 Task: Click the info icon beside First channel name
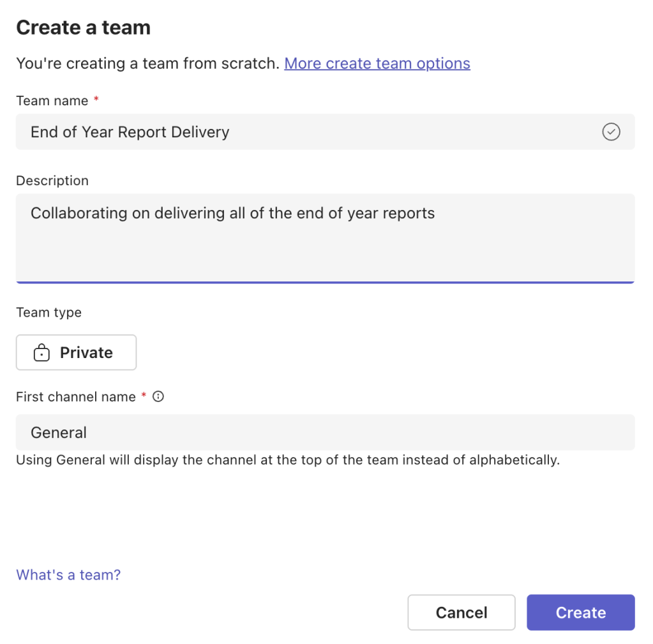(158, 396)
